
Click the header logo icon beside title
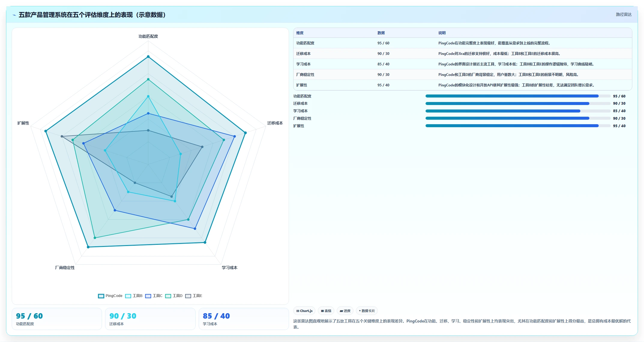(14, 15)
